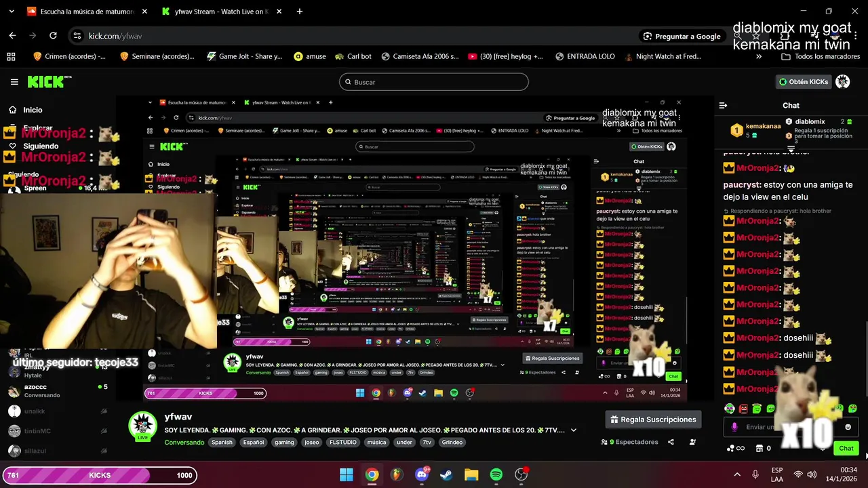This screenshot has height=488, width=868.
Task: Insert the heart-eyes crying green emote
Action: (x=853, y=409)
